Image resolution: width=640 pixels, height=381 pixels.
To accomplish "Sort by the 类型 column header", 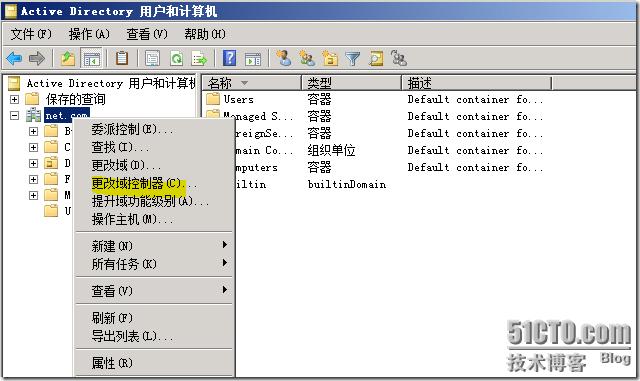I will [351, 83].
